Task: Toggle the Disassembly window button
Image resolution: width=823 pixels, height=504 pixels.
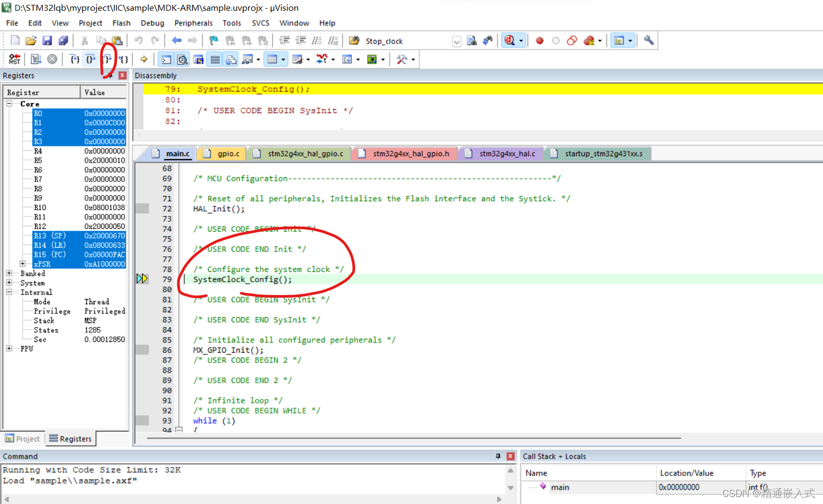Action: tap(182, 59)
